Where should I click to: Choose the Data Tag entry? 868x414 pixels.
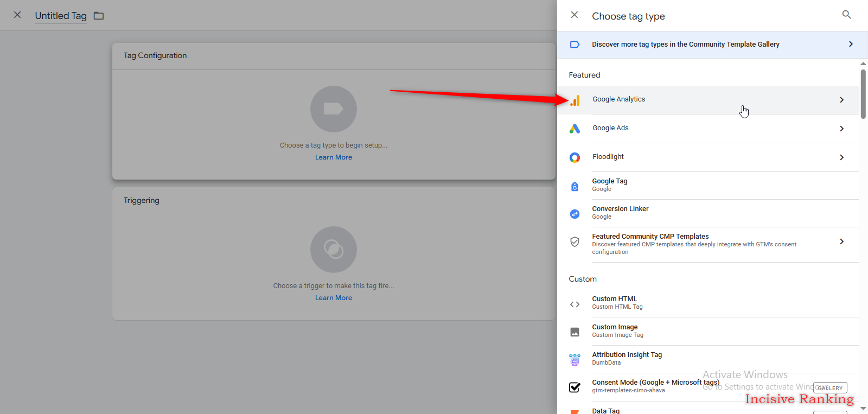tap(708, 409)
